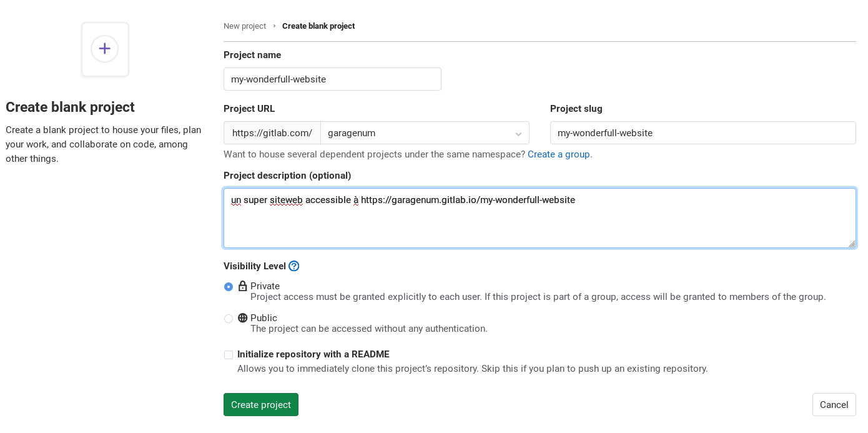Click the lock icon beside Private
The height and width of the screenshot is (433, 868).
coord(243,286)
